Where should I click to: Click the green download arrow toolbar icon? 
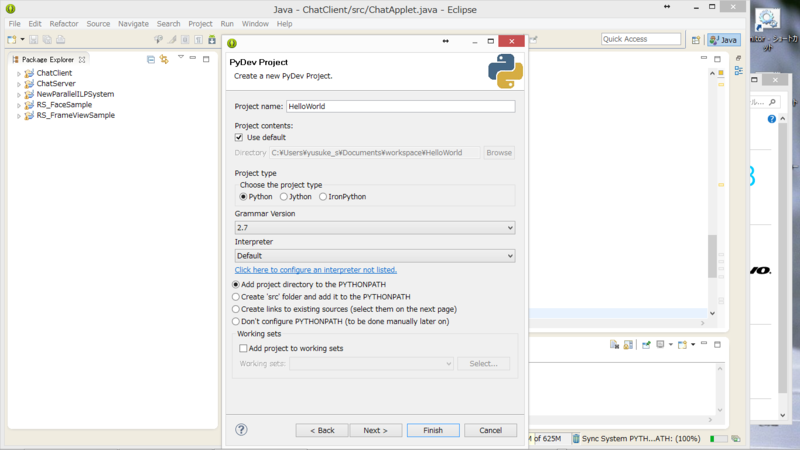click(212, 39)
